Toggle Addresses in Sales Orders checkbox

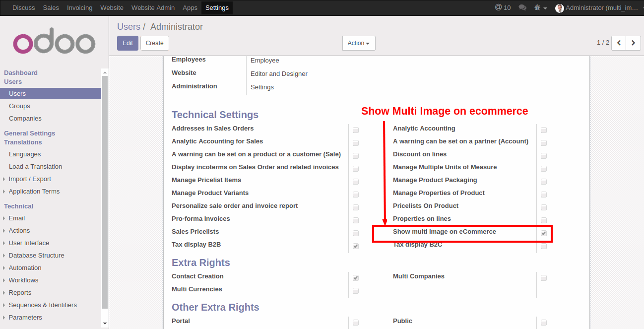[x=356, y=130]
